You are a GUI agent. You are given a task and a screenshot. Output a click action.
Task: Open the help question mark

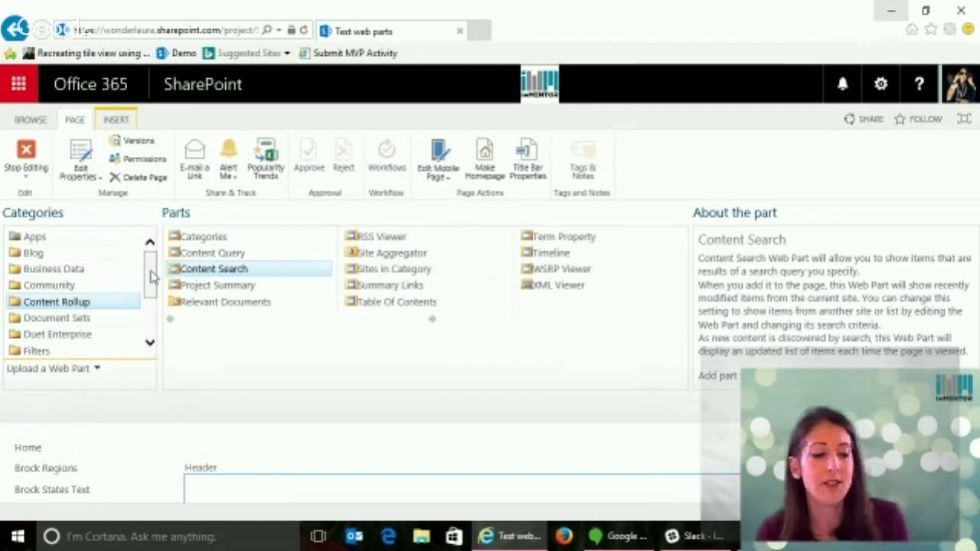tap(919, 84)
